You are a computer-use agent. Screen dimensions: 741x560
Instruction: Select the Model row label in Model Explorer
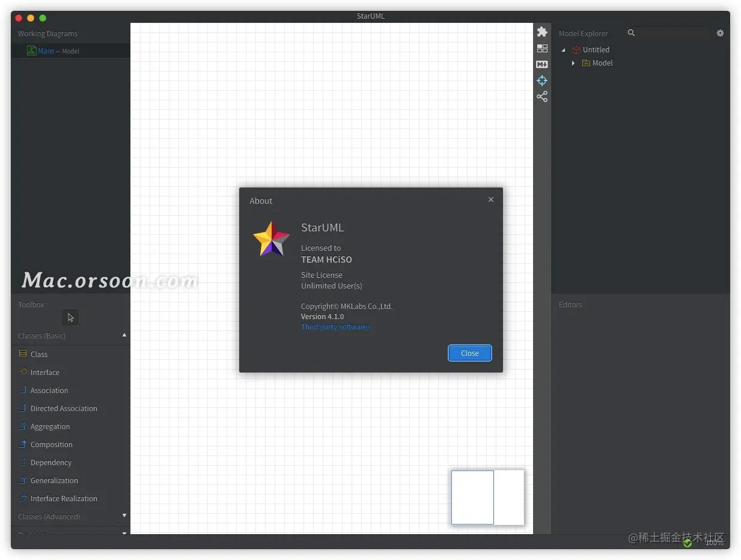(603, 62)
